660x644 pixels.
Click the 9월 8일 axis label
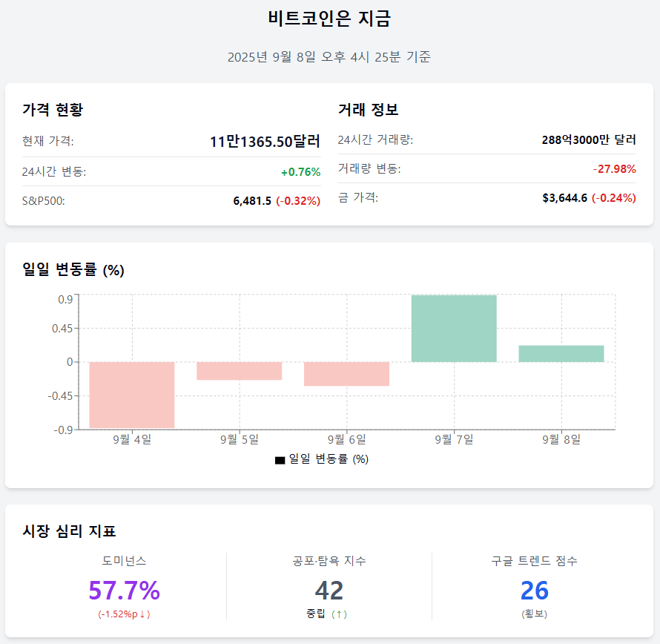pos(561,439)
